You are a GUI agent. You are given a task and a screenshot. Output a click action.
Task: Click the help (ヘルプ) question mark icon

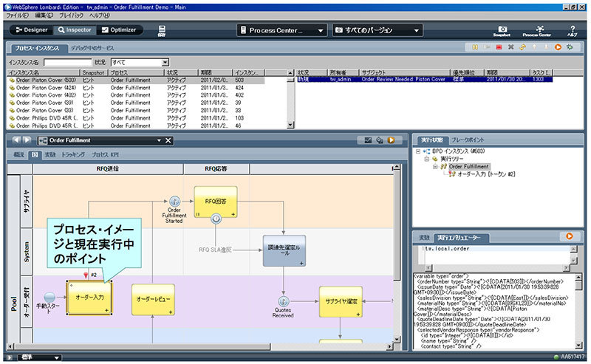point(572,28)
